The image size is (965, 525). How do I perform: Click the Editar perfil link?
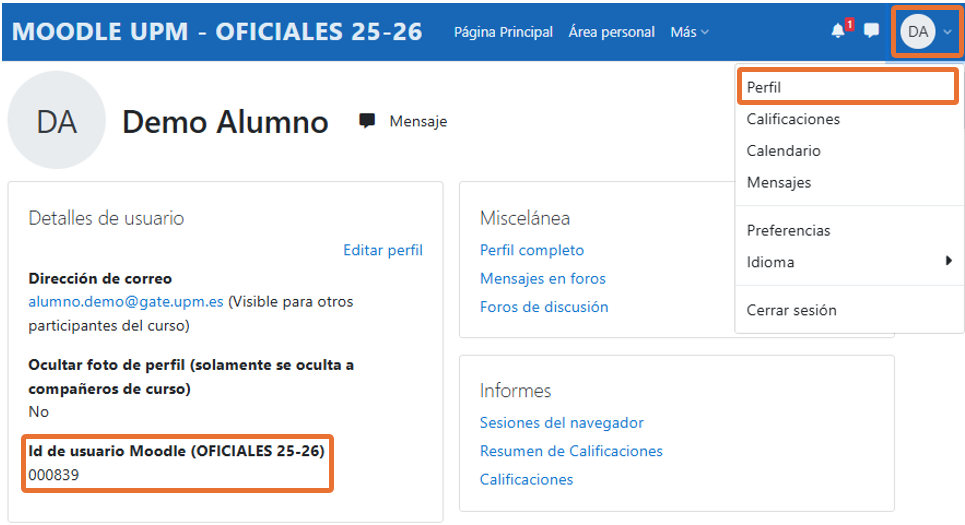(x=383, y=250)
